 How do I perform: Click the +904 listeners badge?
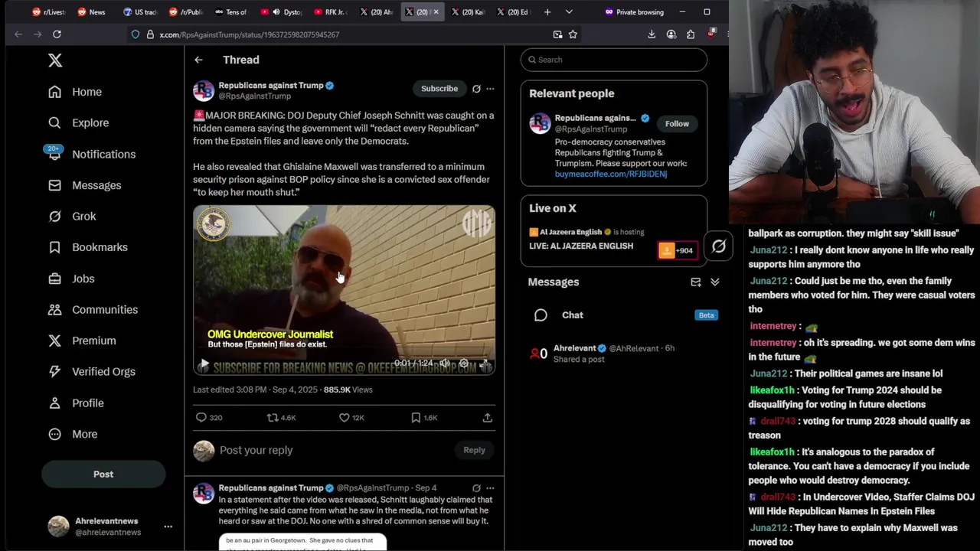point(677,251)
